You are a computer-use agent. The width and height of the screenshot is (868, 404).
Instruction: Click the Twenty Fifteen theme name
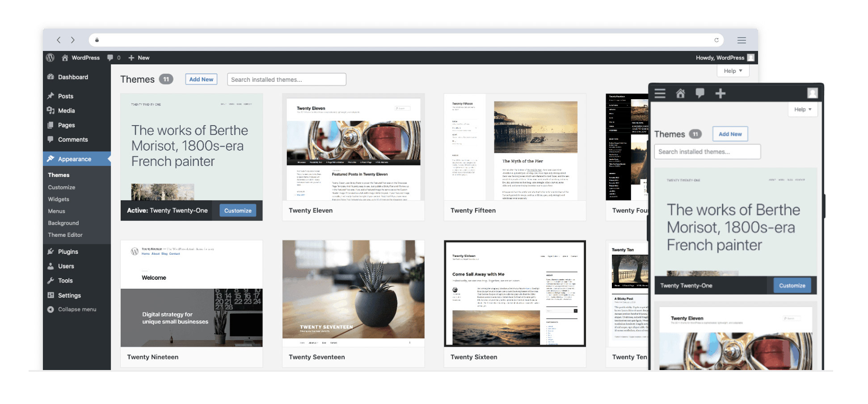click(473, 210)
